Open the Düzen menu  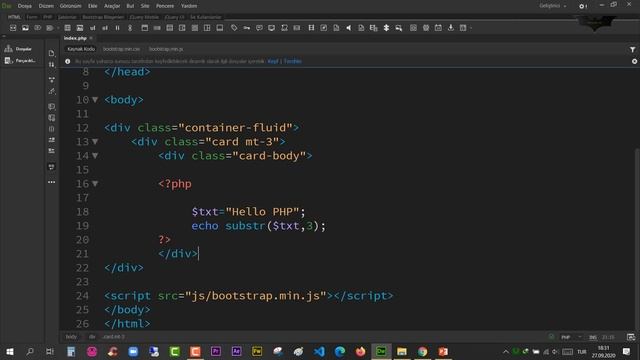pos(46,6)
